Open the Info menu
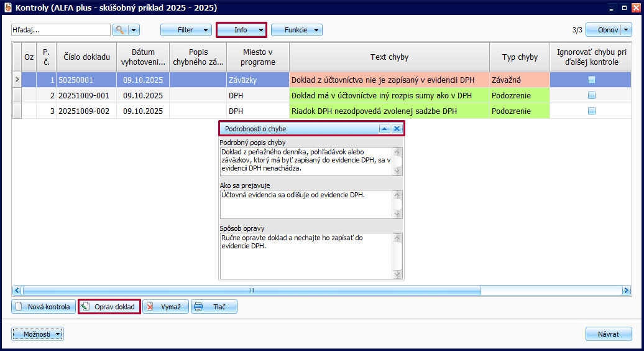This screenshot has width=644, height=351. pyautogui.click(x=241, y=30)
